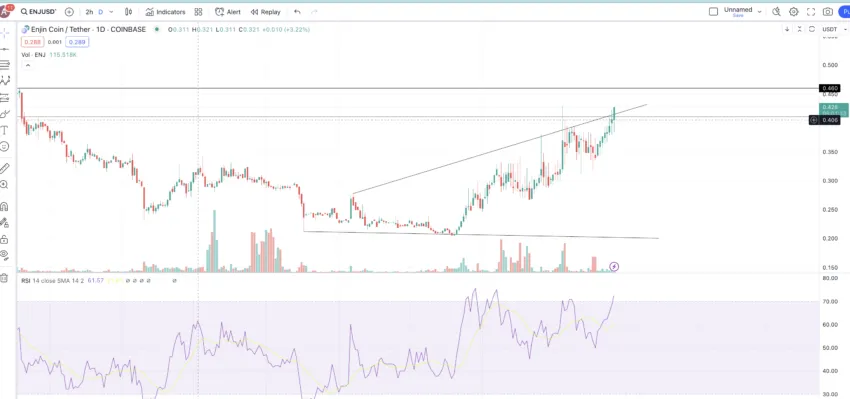Click the purple lightning event marker
The height and width of the screenshot is (399, 850).
pyautogui.click(x=614, y=266)
